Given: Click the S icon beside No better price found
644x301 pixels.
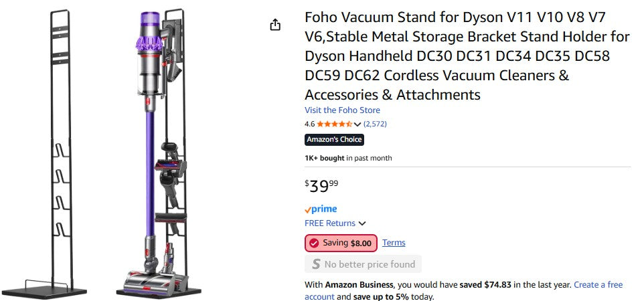Looking at the screenshot, I should (316, 264).
